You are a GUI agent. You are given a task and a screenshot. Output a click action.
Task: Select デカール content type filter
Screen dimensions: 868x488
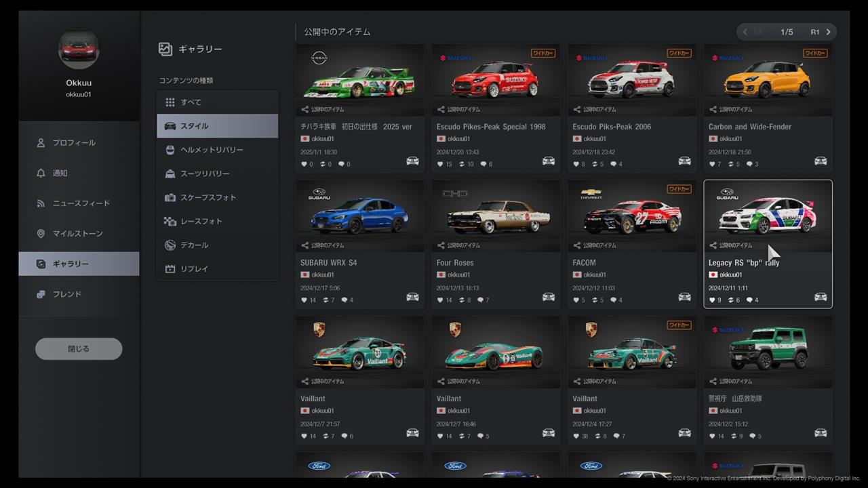[x=217, y=245]
